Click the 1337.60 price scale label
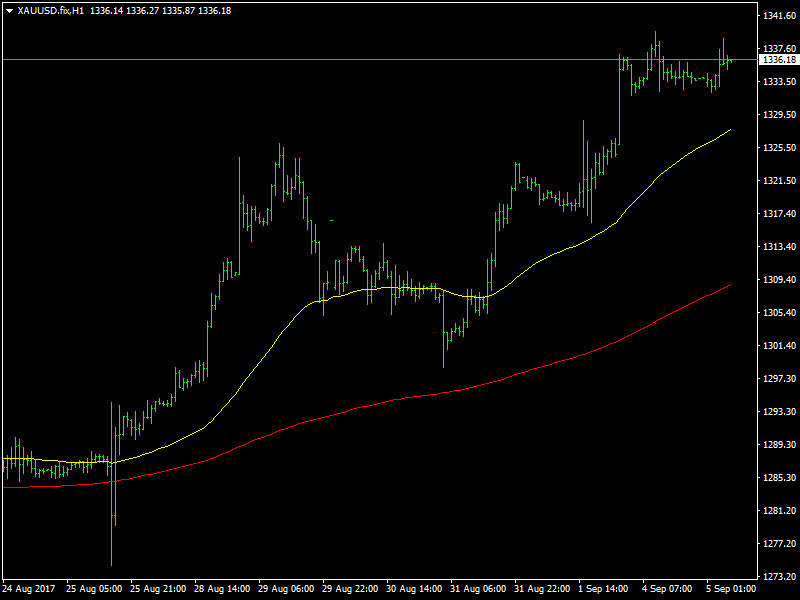This screenshot has height=600, width=800. click(x=779, y=48)
